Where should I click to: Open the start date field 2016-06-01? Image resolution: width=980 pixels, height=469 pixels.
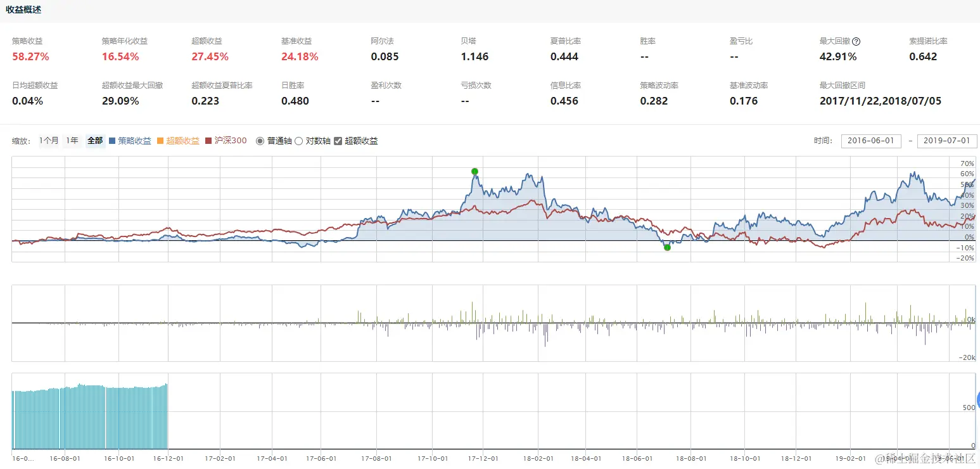click(x=871, y=141)
